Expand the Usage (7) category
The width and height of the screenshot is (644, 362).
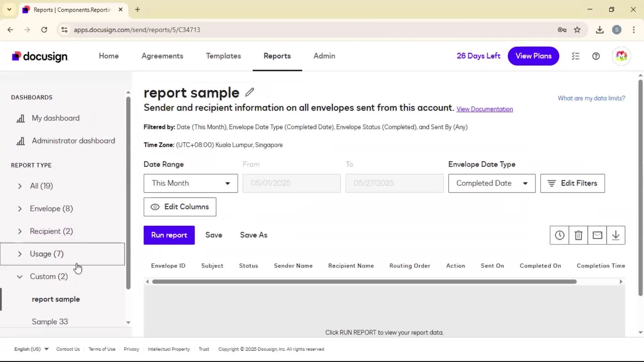pyautogui.click(x=20, y=254)
